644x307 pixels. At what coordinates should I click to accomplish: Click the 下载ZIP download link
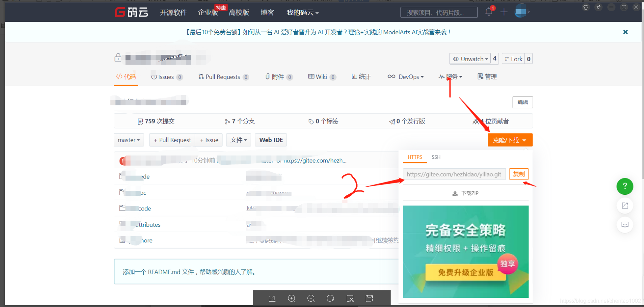click(466, 193)
